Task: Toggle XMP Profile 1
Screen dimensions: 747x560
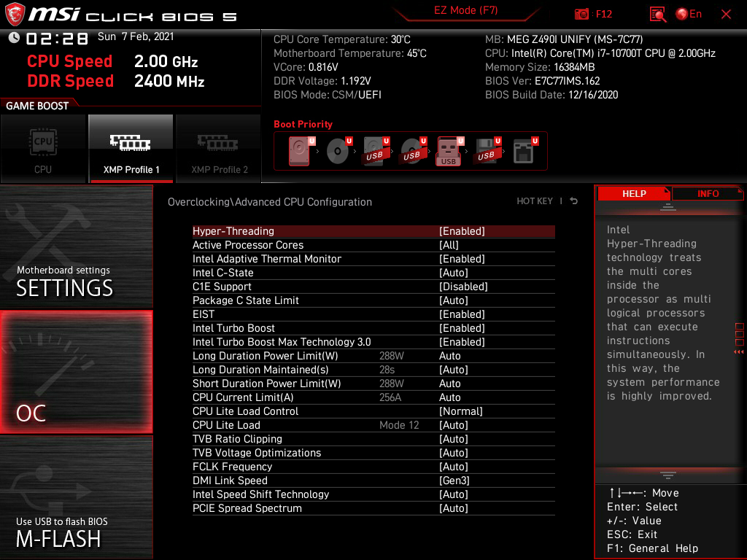Action: click(x=131, y=148)
